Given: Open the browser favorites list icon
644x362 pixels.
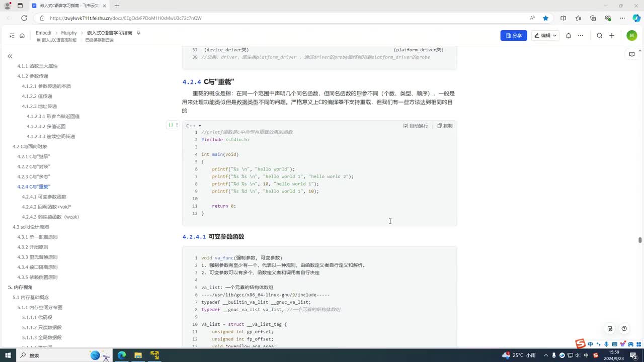Looking at the screenshot, I should [578, 18].
